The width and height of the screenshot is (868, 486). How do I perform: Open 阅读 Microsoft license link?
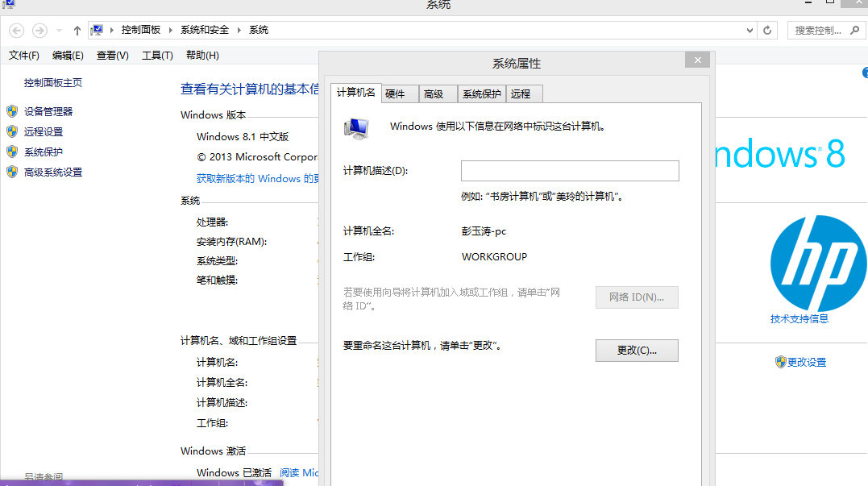coord(299,473)
